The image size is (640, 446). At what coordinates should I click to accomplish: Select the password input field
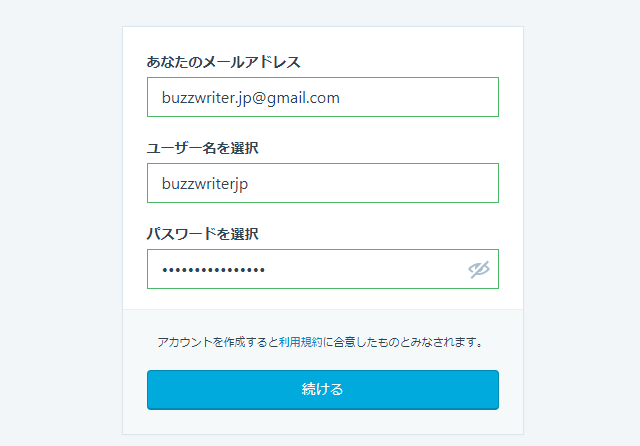point(300,269)
